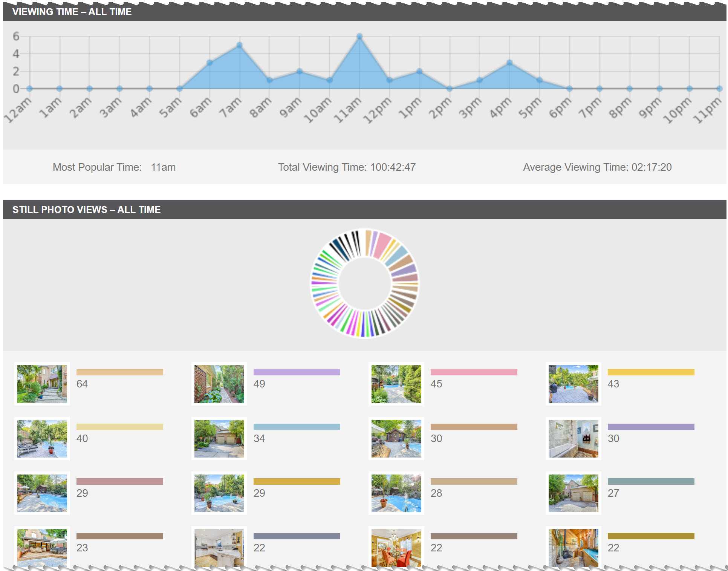
Task: Open patio grill photo with 43 views
Action: pos(574,384)
